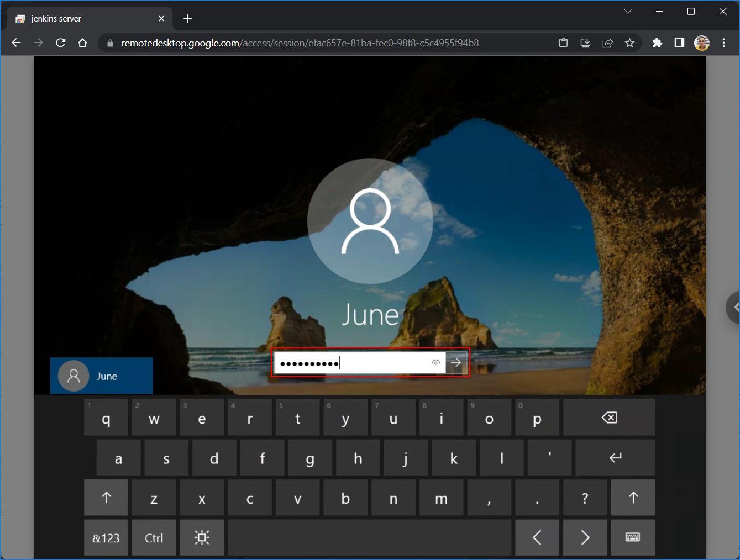This screenshot has height=560, width=740.
Task: Submit password with the arrow button
Action: pos(456,363)
